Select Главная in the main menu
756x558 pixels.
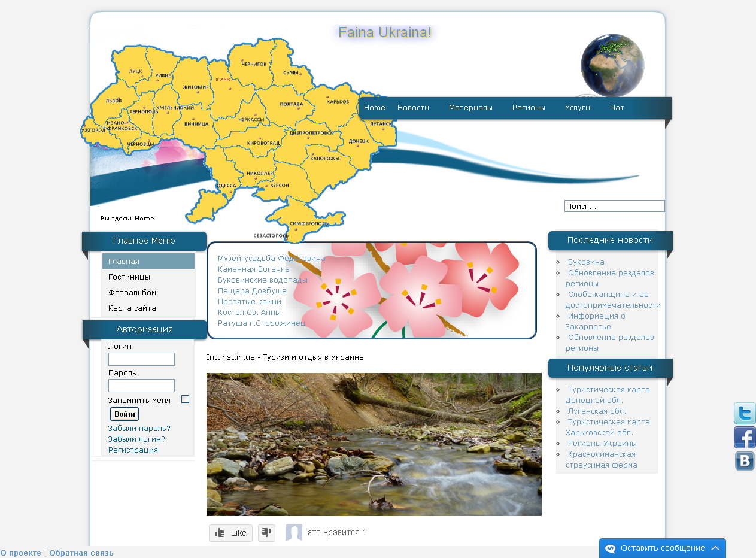(148, 262)
